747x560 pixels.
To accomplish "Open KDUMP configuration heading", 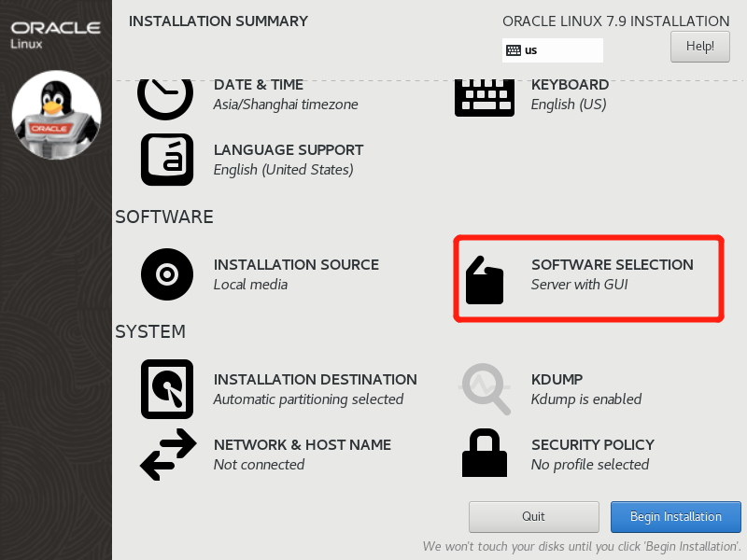I will (x=557, y=380).
